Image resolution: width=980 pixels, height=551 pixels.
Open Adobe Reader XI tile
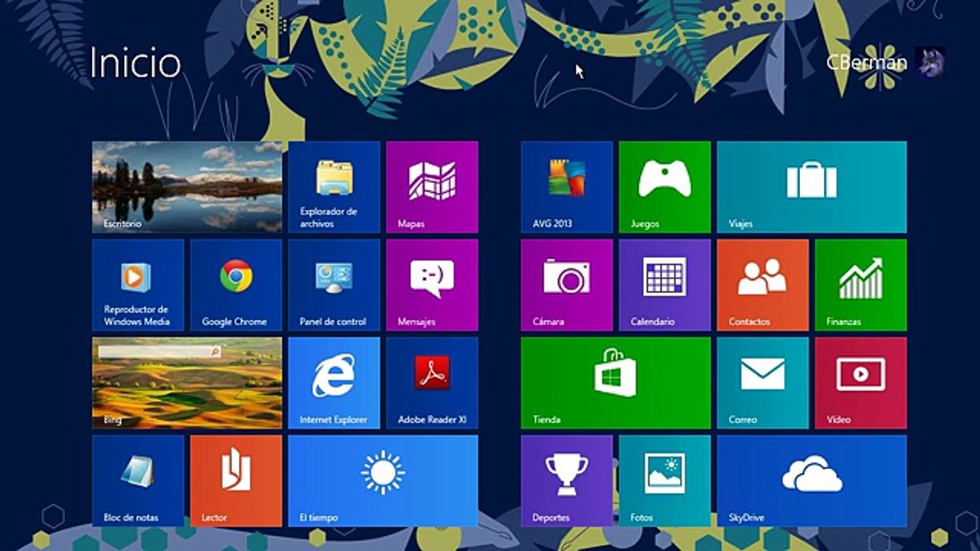[432, 383]
